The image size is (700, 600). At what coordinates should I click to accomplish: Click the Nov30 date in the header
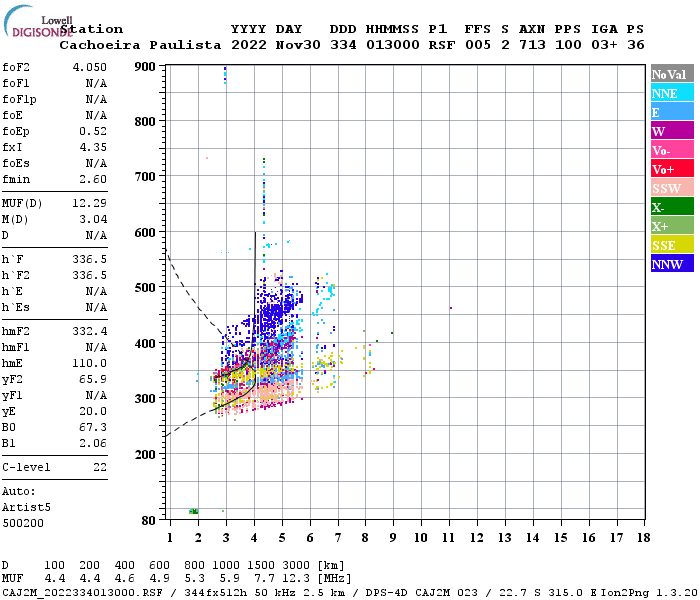pyautogui.click(x=298, y=45)
